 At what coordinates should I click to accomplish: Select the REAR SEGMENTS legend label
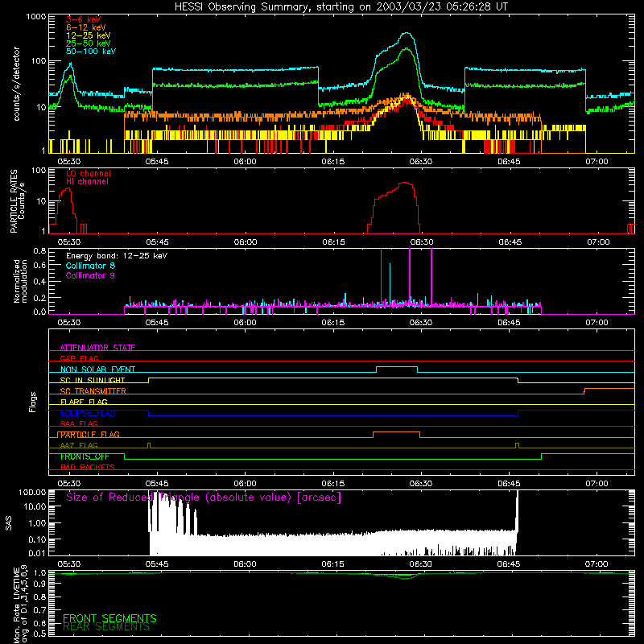106,627
